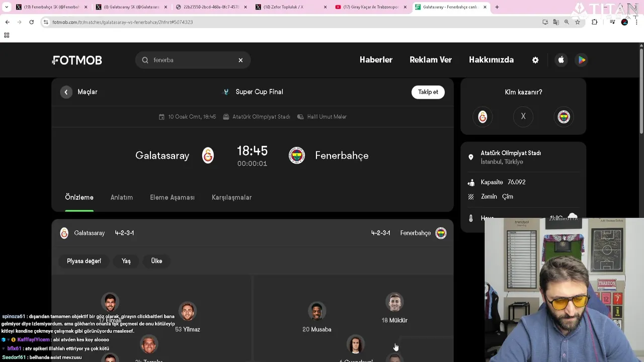Image resolution: width=644 pixels, height=362 pixels.
Task: Click the browser back arrow
Action: coord(7,22)
